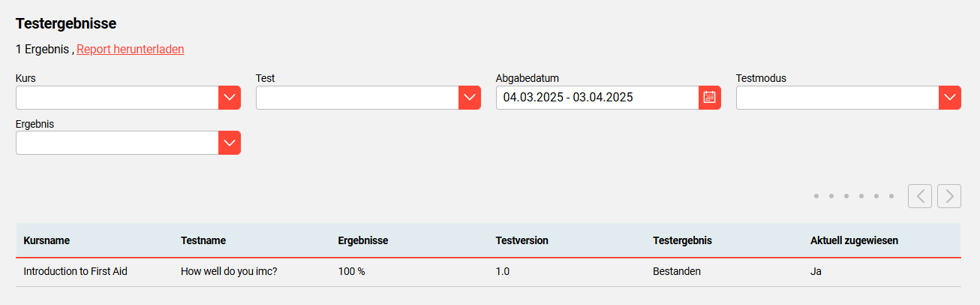Open the Testmodus dropdown arrow
This screenshot has width=980, height=305.
click(x=950, y=98)
